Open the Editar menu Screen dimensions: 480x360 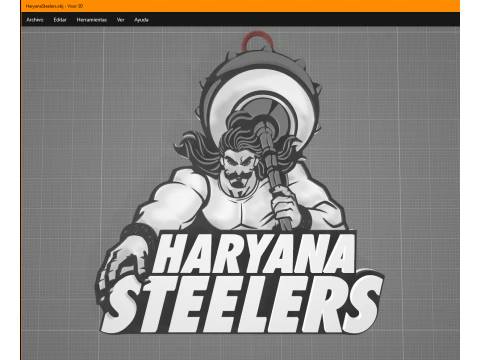pyautogui.click(x=60, y=20)
